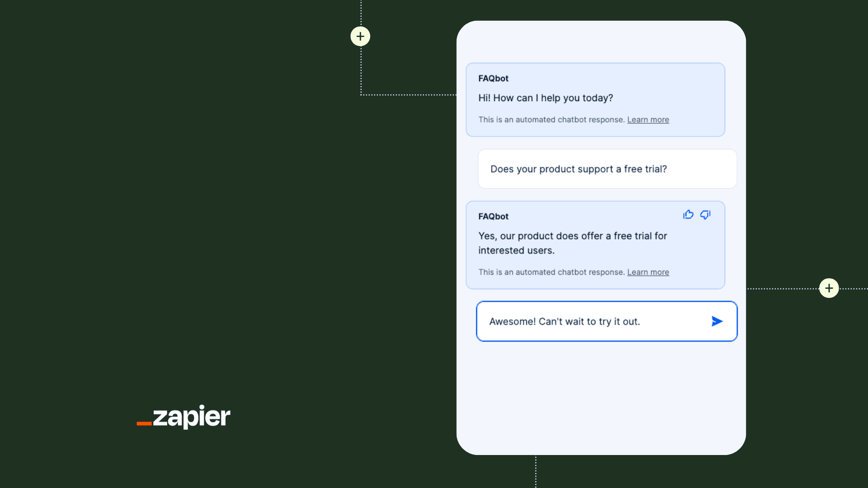Focus the message input reading "Awesome! Can't wait"
The height and width of the screenshot is (488, 868).
coord(588,322)
